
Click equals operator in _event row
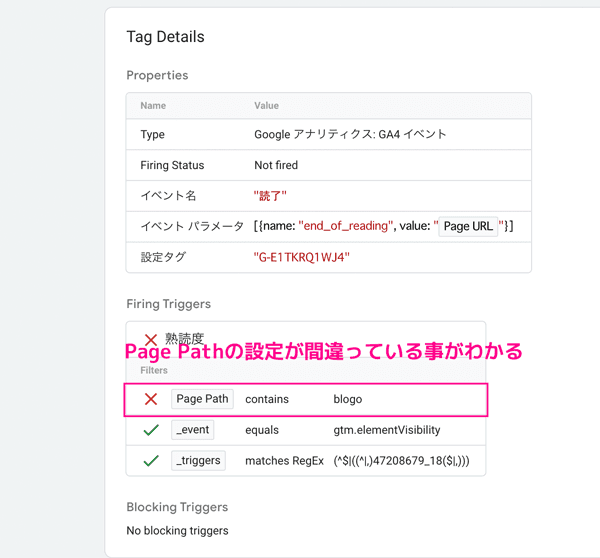tap(262, 430)
